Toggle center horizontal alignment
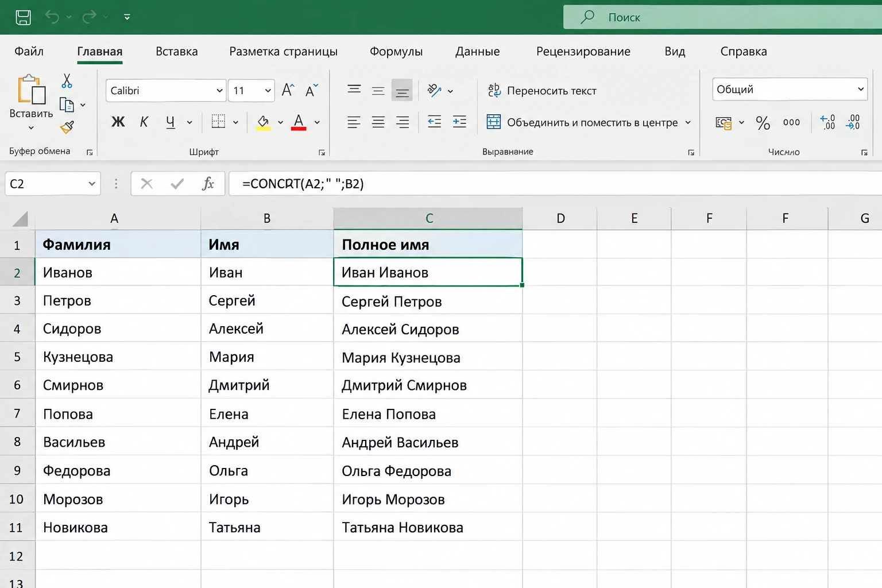 378,122
